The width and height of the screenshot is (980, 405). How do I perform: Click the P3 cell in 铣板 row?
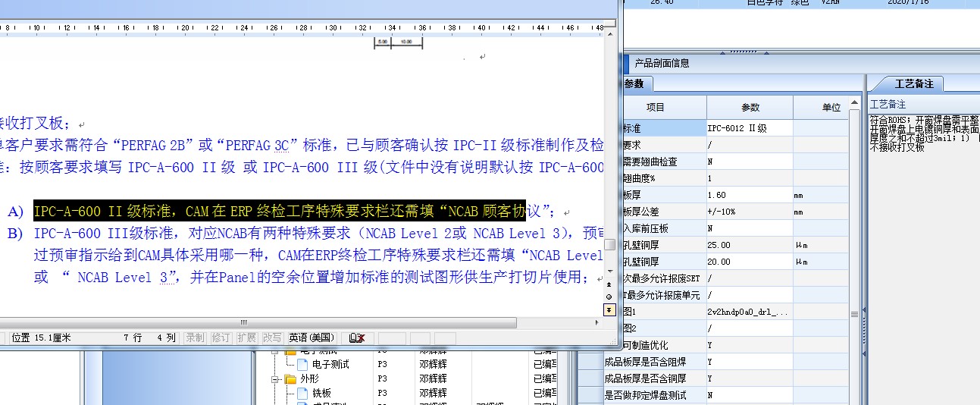coord(383,393)
